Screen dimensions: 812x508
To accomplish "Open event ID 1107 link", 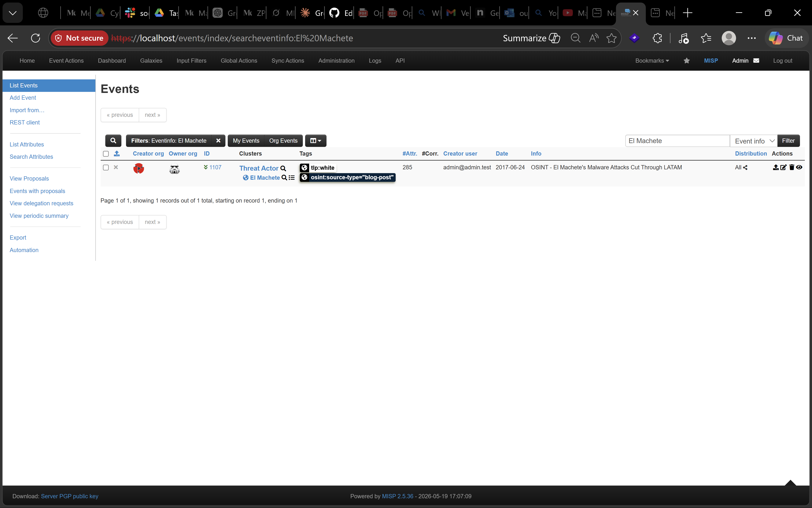I will (x=215, y=167).
